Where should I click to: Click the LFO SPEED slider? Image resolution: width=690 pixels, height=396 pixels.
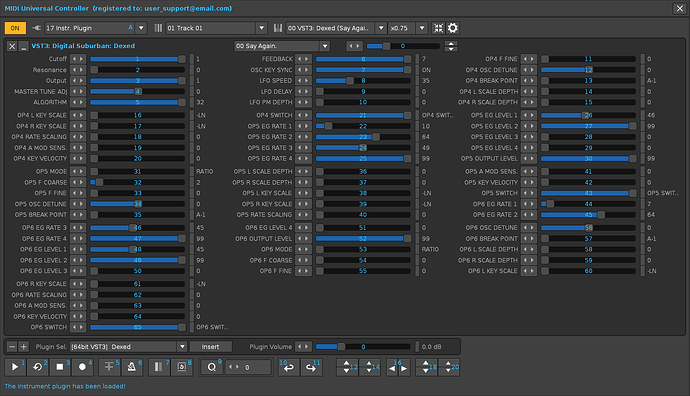tap(363, 81)
